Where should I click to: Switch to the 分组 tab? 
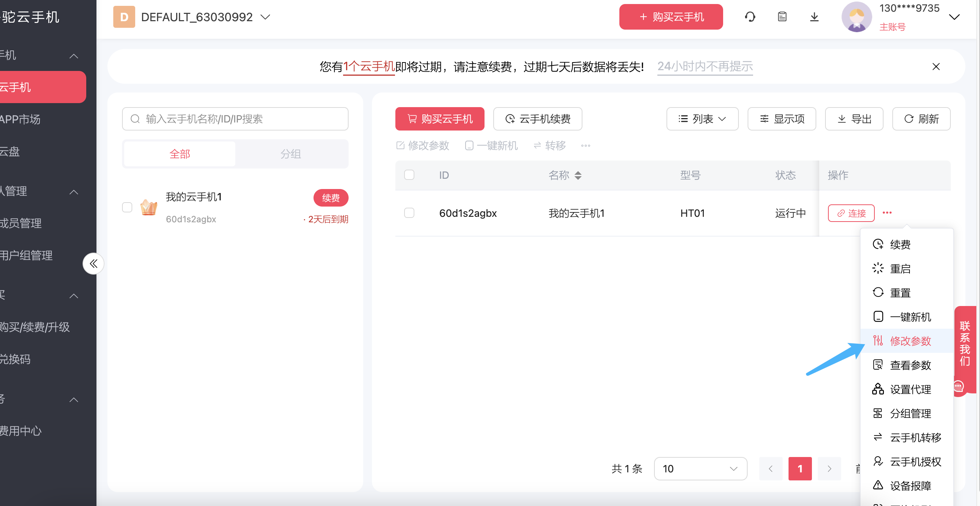[290, 154]
